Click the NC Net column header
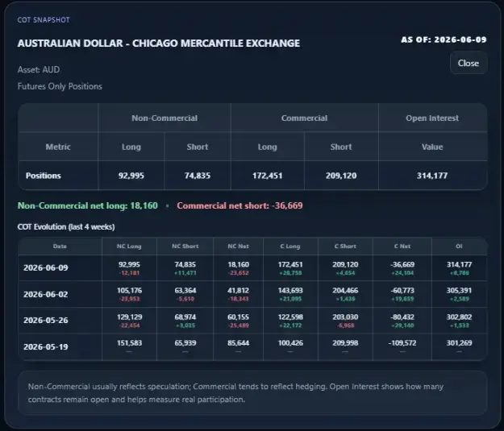 (x=238, y=247)
